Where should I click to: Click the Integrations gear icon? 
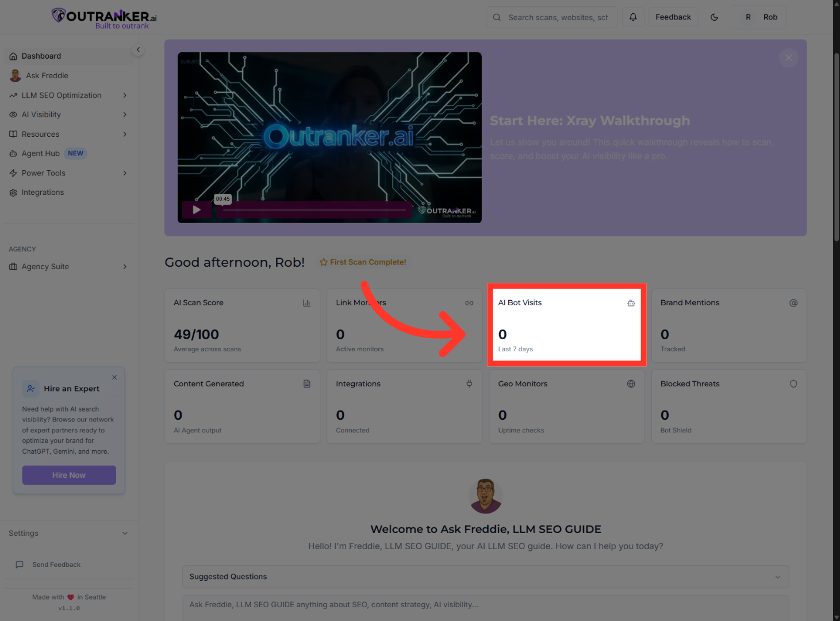click(x=13, y=193)
